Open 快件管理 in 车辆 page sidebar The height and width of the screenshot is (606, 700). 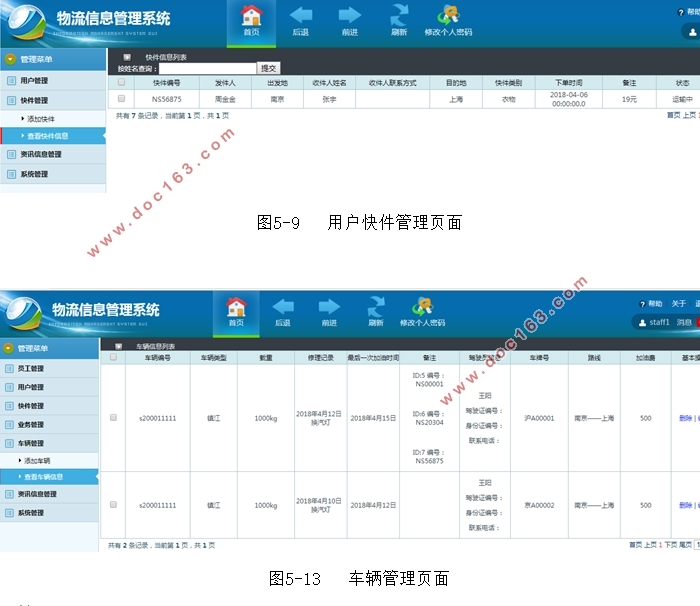(49, 406)
